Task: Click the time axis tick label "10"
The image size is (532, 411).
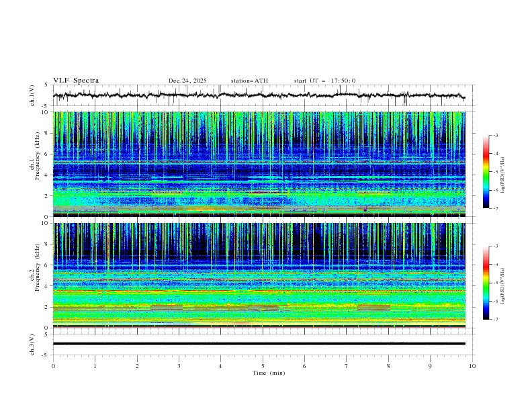Action: click(x=472, y=366)
